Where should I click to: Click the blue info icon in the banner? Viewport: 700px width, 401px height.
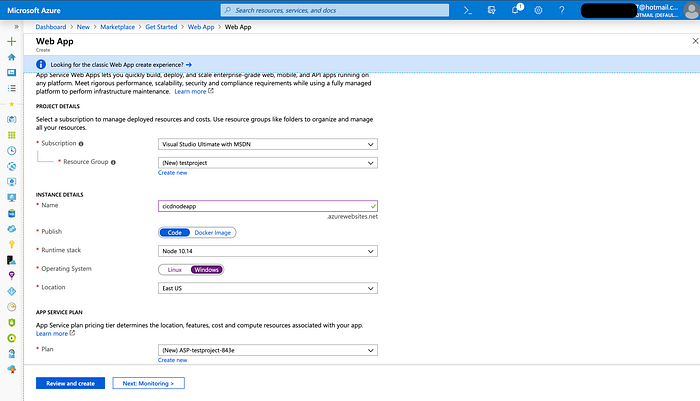41,65
